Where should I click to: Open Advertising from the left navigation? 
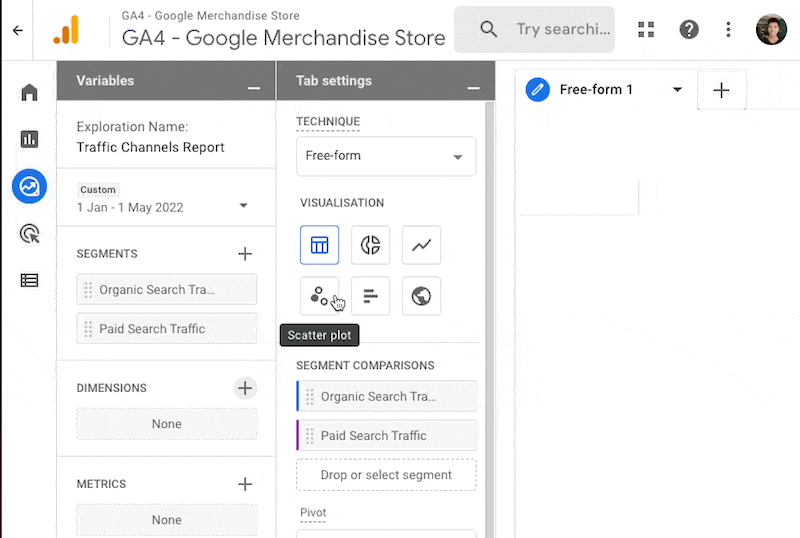[x=29, y=234]
